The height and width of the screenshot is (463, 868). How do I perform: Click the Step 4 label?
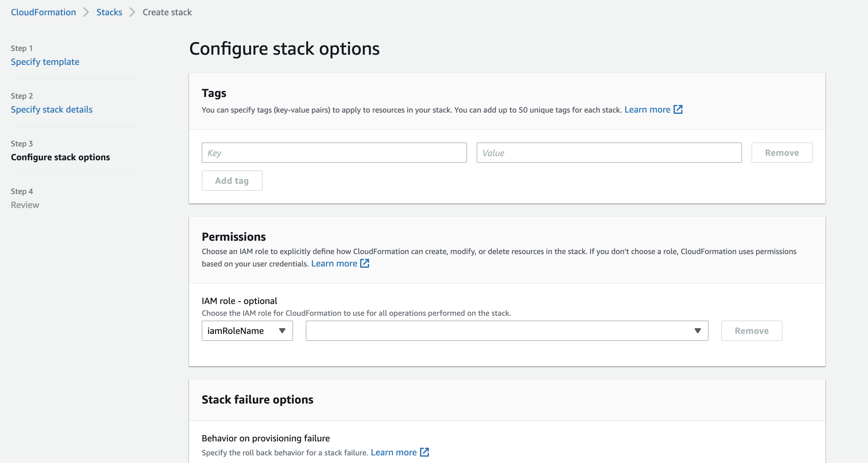[x=22, y=191]
